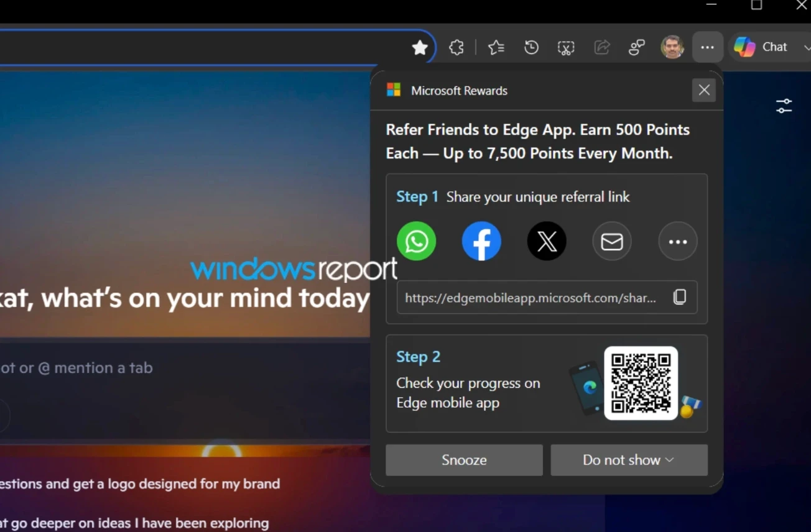Click the '@ mention a tab' input box

click(185, 368)
